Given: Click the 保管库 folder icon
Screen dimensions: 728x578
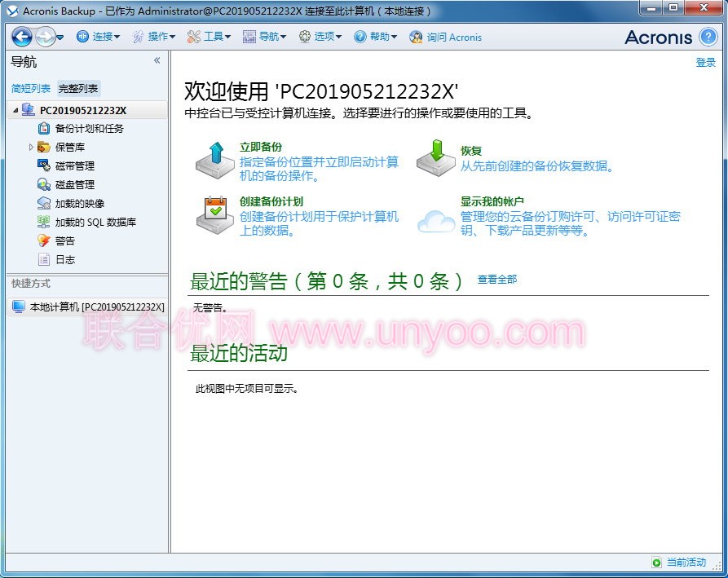Looking at the screenshot, I should (44, 148).
